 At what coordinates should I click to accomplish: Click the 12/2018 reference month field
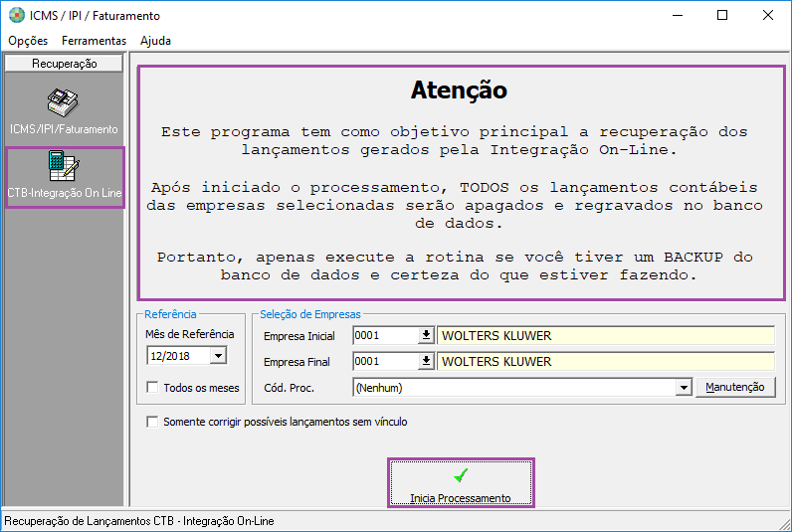[179, 356]
